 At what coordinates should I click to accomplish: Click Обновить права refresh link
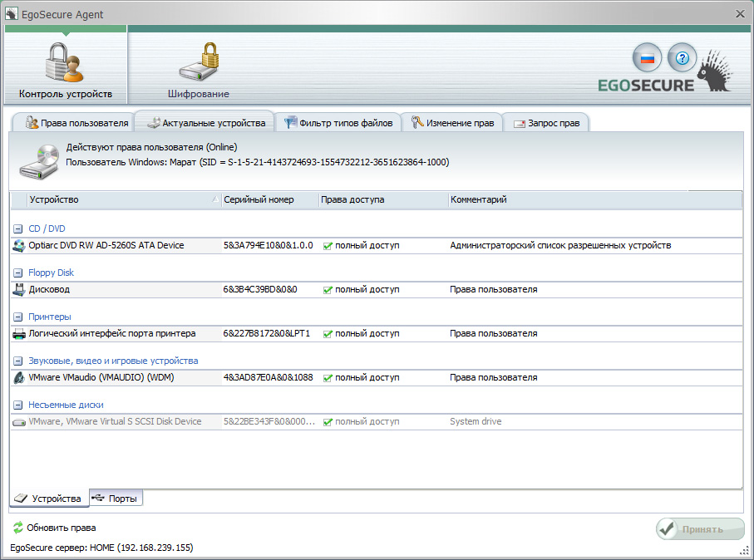61,528
